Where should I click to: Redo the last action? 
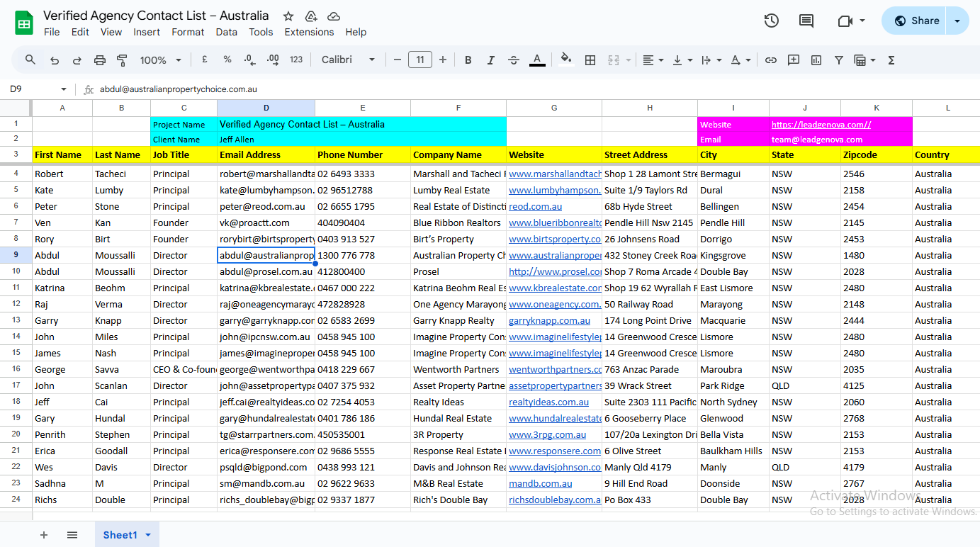(x=77, y=60)
